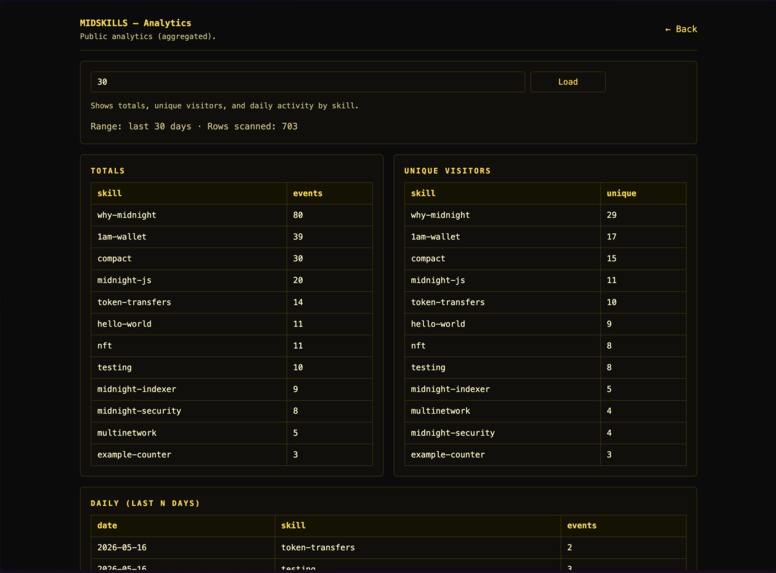The image size is (776, 573).
Task: Select hello-world in Unique Visitors table
Action: point(438,324)
